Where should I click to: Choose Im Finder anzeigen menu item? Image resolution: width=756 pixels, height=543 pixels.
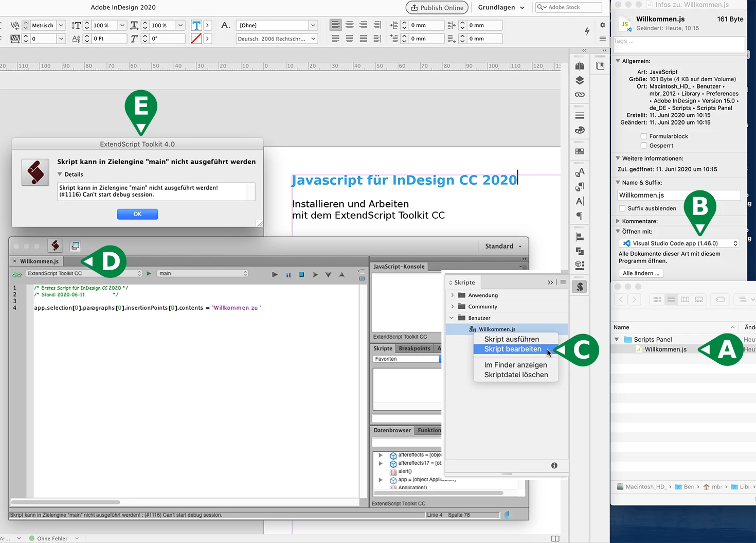[x=516, y=365]
